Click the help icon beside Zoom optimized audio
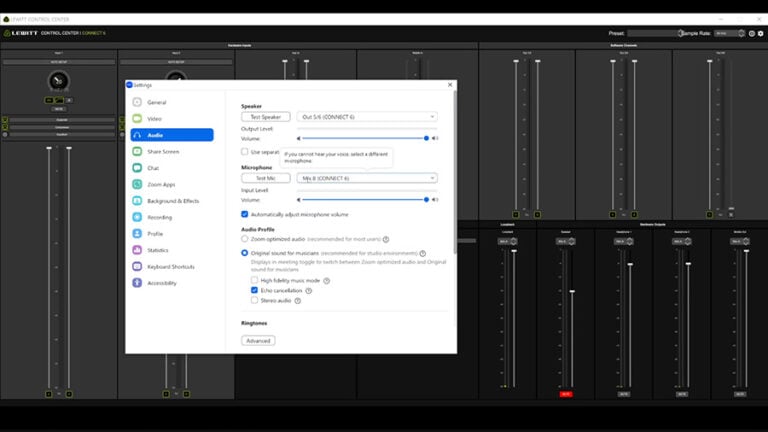768x432 pixels. 386,240
